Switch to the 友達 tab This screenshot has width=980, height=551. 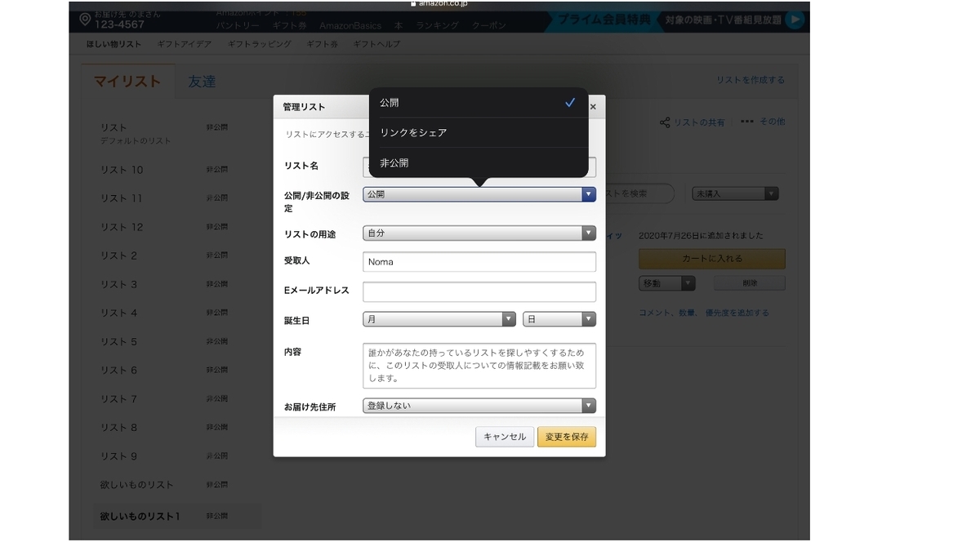coord(202,82)
